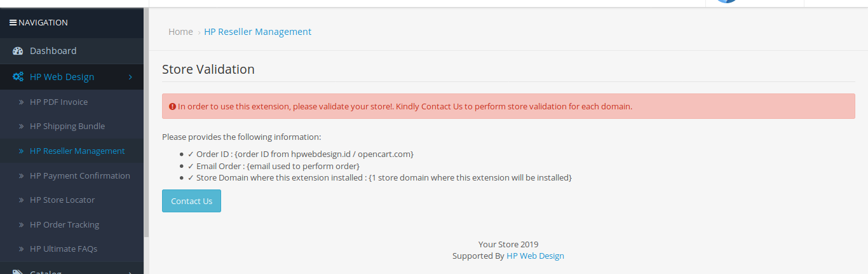Click the Home breadcrumb link
The image size is (868, 274).
point(180,32)
